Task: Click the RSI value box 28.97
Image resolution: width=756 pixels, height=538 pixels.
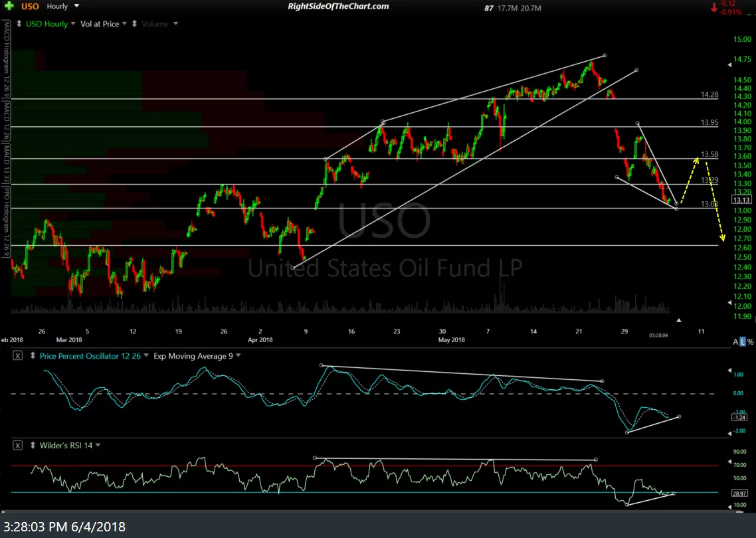Action: click(740, 493)
